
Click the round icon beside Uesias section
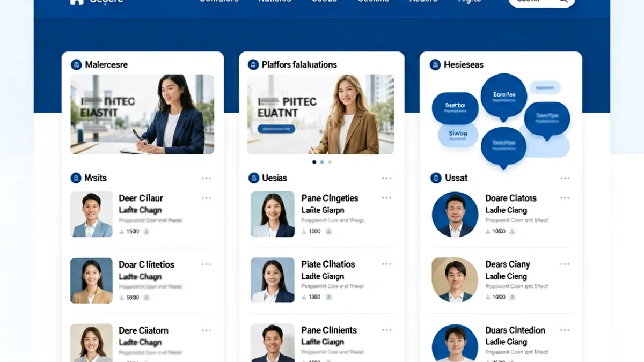coord(254,178)
